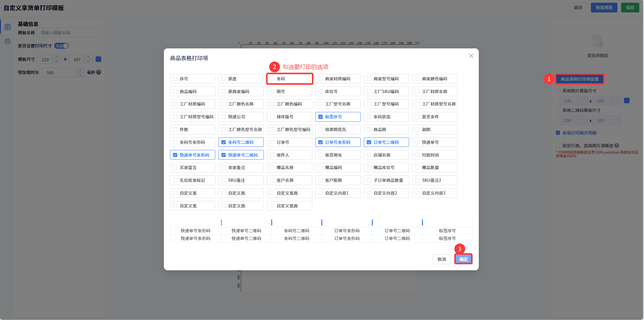Tick the 条码状态 checkbox
The width and height of the screenshot is (644, 320).
pos(369,117)
